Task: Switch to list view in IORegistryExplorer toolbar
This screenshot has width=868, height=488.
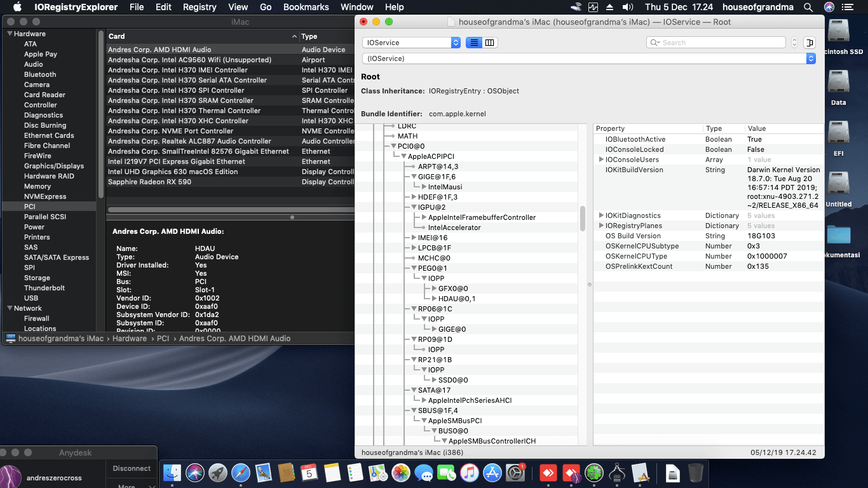Action: 474,43
